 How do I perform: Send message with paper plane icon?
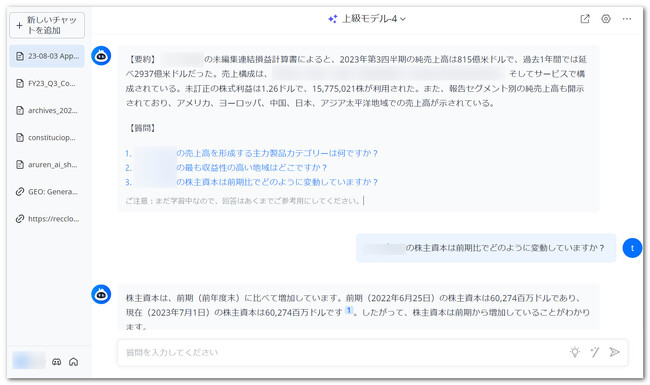[614, 352]
